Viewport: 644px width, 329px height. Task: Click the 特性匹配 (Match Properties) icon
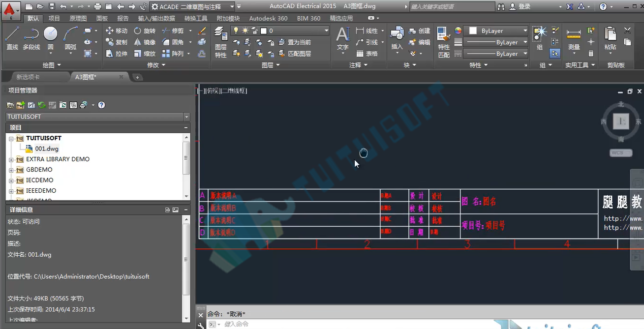tap(444, 42)
